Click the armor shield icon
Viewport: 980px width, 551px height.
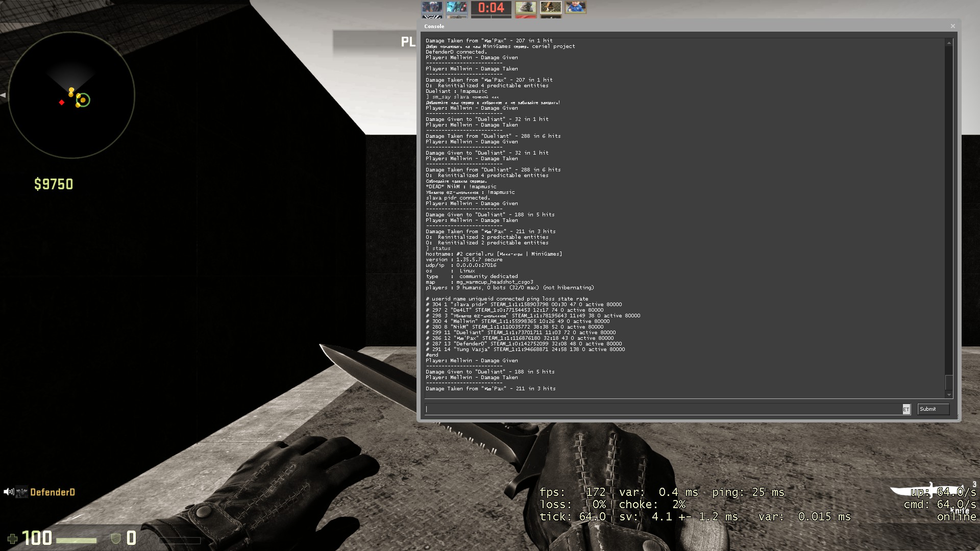pos(116,539)
